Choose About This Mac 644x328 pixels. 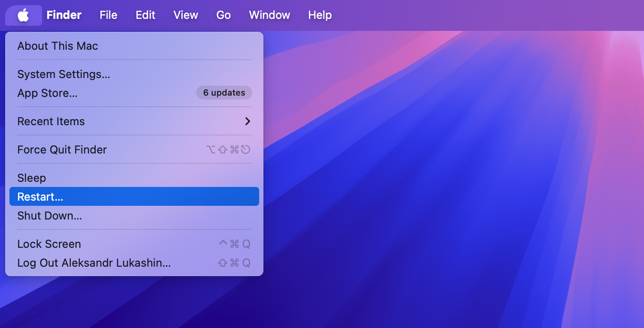point(134,46)
